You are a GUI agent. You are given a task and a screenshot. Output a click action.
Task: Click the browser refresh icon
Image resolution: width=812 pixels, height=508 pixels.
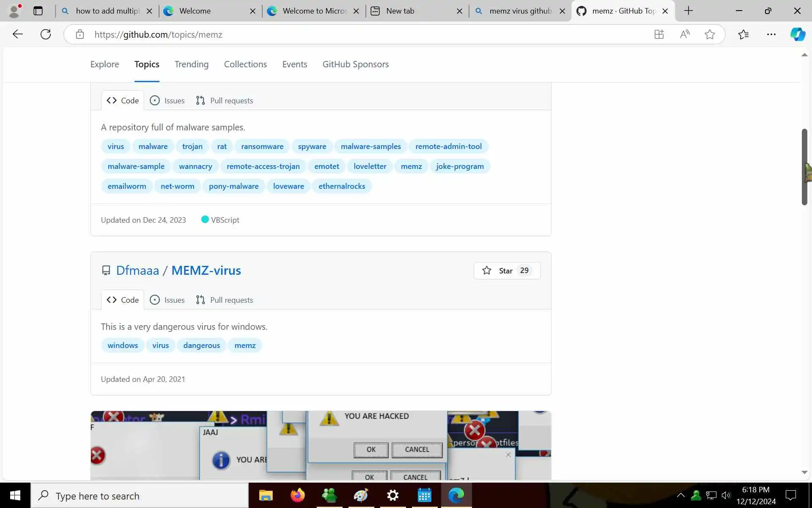[46, 34]
